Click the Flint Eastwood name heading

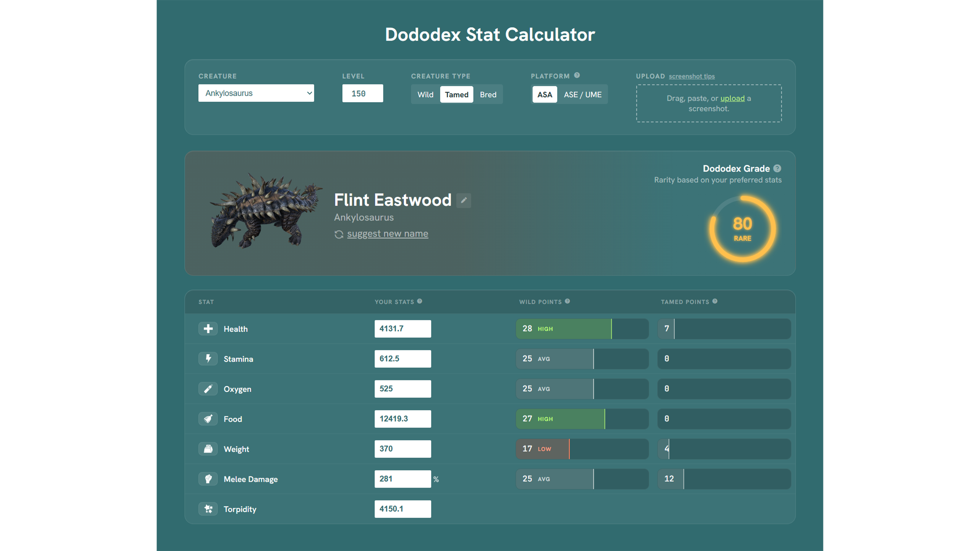coord(393,200)
